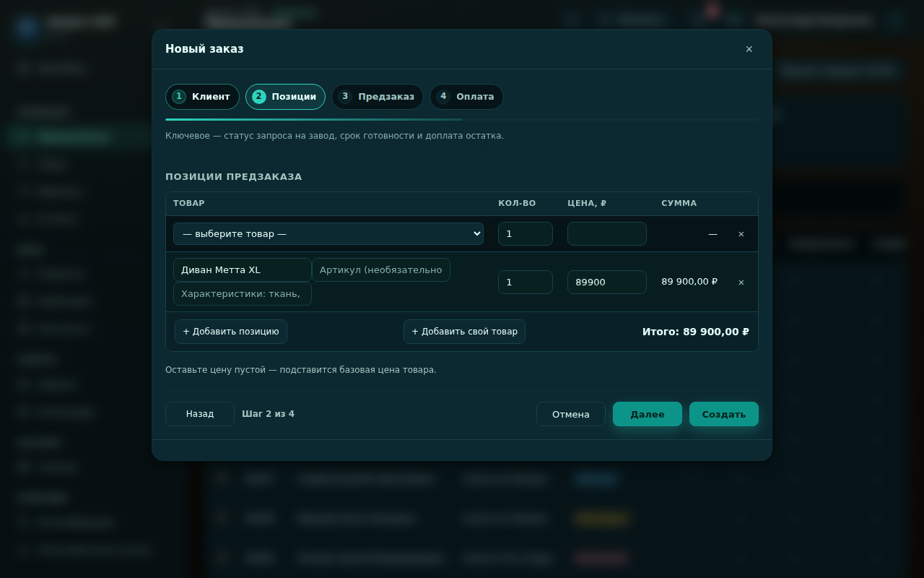Click the «ЦЕНА, ₽» column header
Screen dimensions: 924x578
[587, 204]
